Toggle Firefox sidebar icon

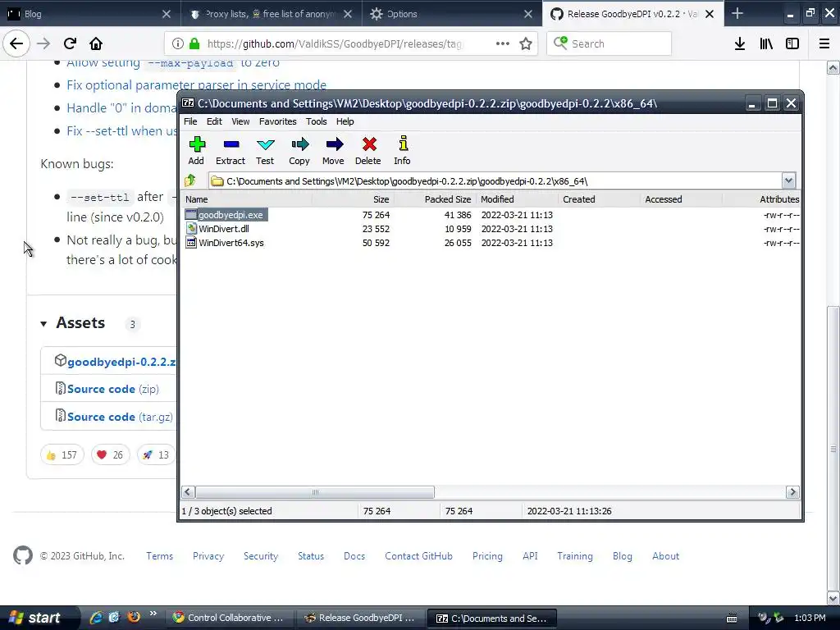point(792,43)
